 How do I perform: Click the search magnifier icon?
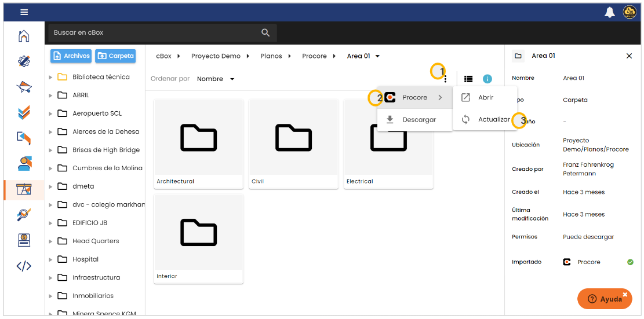[x=265, y=33]
